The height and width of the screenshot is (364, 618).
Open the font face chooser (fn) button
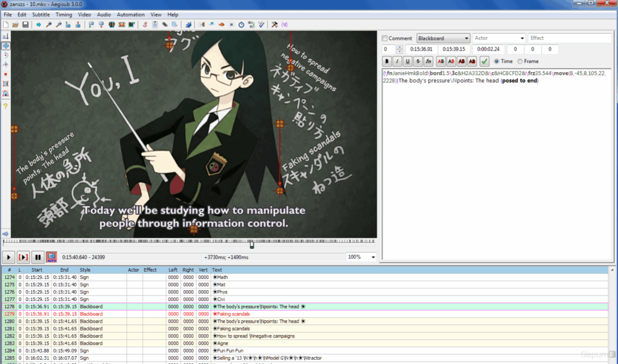tap(428, 61)
